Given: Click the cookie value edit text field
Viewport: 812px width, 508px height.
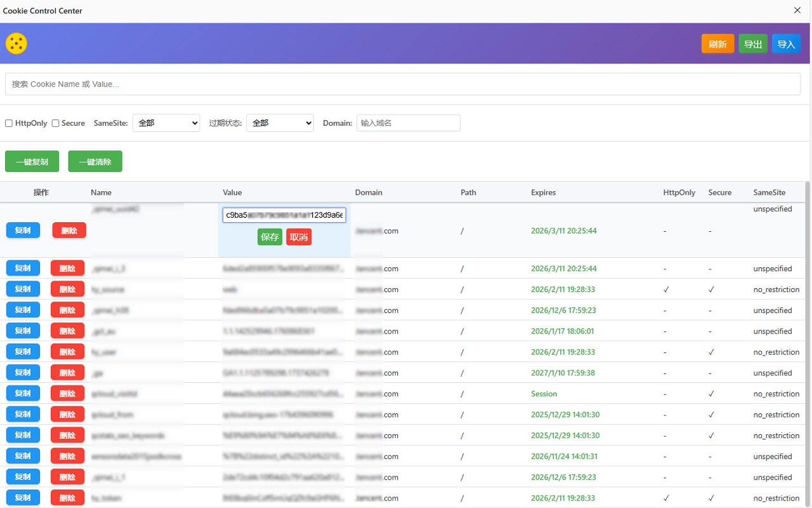Looking at the screenshot, I should coord(284,215).
